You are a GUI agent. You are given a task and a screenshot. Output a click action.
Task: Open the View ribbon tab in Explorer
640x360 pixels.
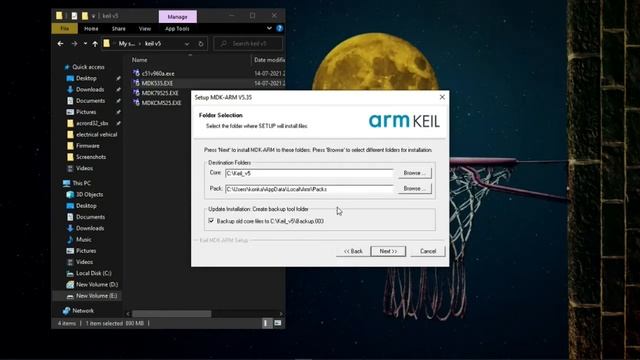coord(144,29)
